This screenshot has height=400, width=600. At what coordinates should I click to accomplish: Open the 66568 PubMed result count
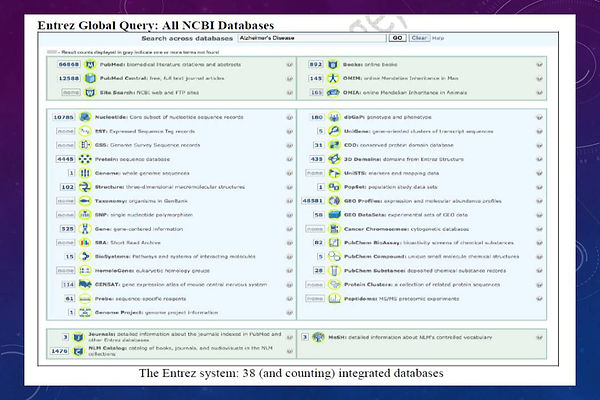(69, 64)
